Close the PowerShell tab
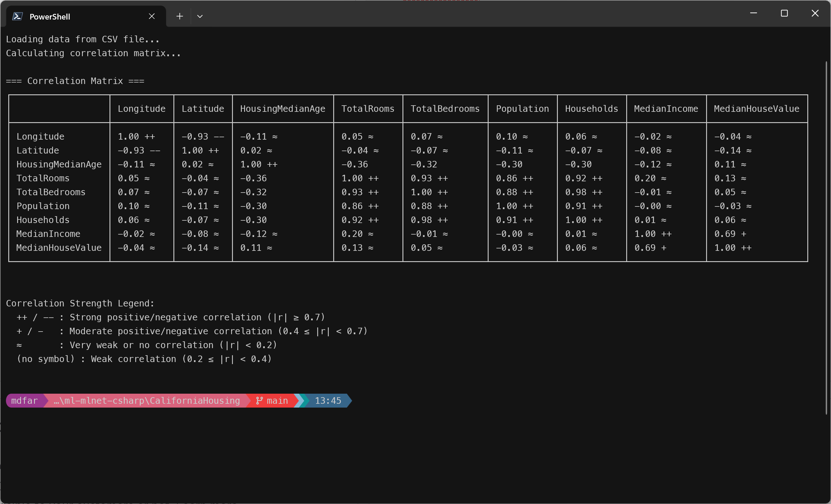Image resolution: width=831 pixels, height=504 pixels. click(x=152, y=16)
